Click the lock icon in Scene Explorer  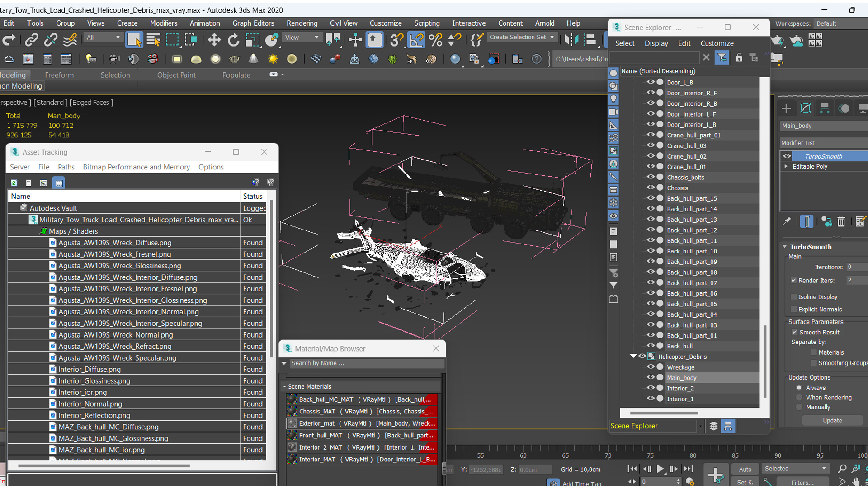tap(739, 58)
